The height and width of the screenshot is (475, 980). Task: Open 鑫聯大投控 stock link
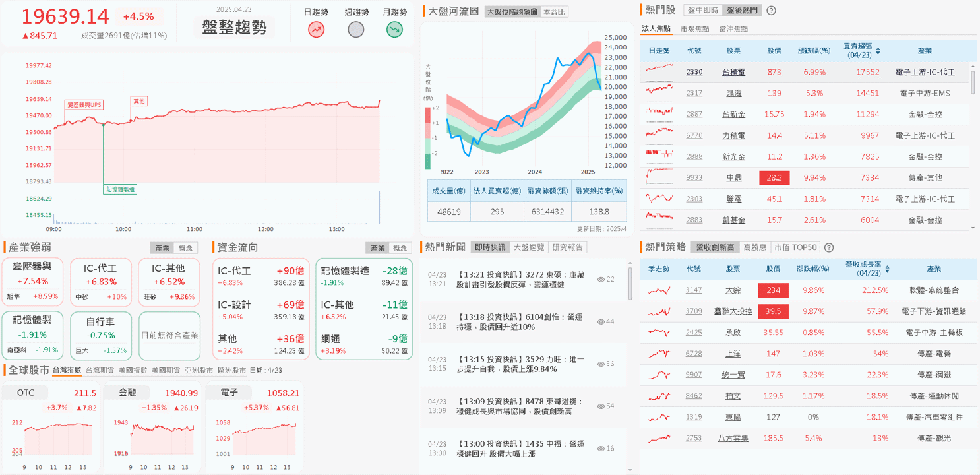coord(733,311)
